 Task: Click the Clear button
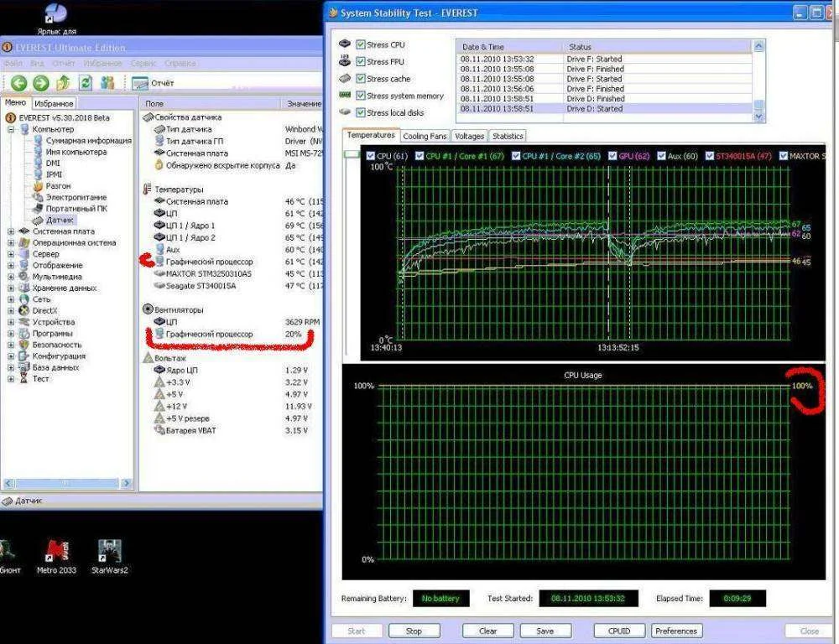(487, 631)
